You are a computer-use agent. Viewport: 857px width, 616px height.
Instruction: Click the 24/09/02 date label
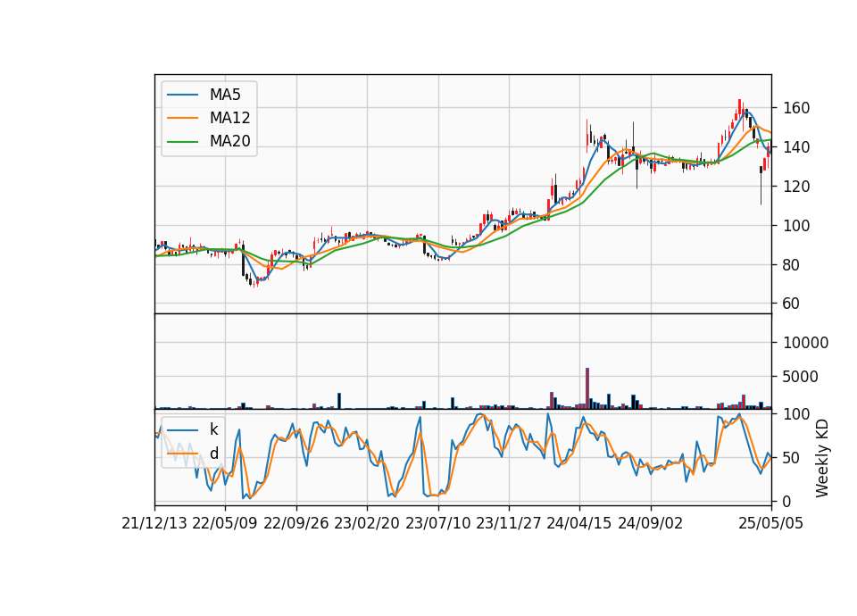(651, 524)
